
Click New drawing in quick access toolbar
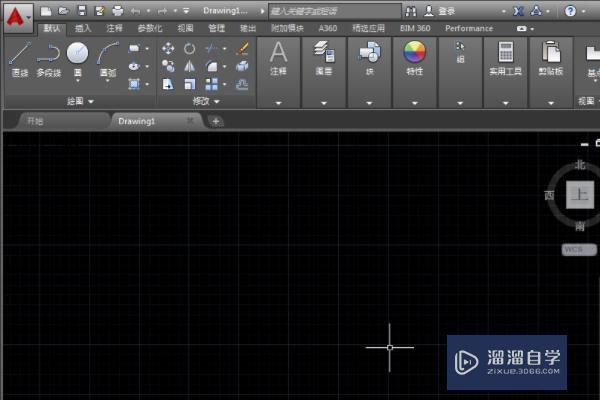46,11
